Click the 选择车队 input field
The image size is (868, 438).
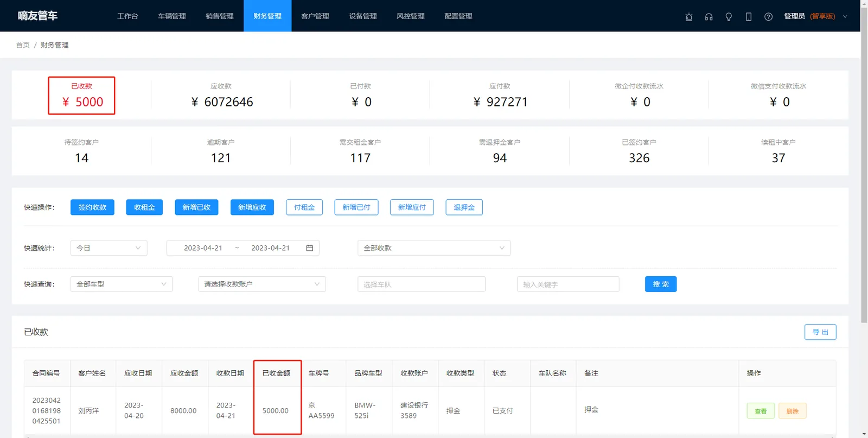pos(422,284)
